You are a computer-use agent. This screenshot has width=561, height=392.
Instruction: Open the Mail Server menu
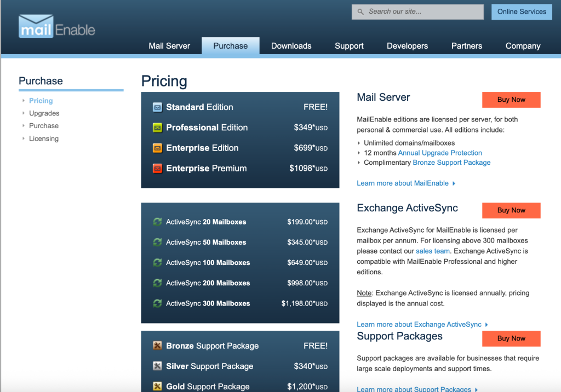pyautogui.click(x=169, y=46)
